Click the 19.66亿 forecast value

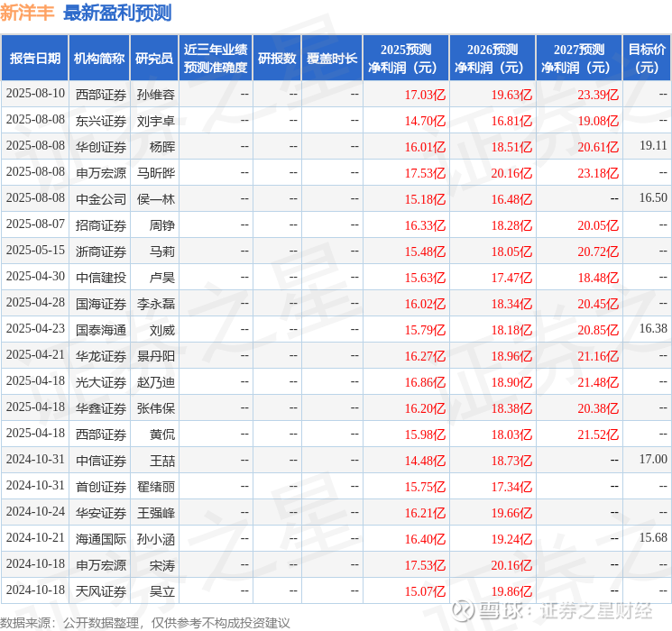pos(511,513)
